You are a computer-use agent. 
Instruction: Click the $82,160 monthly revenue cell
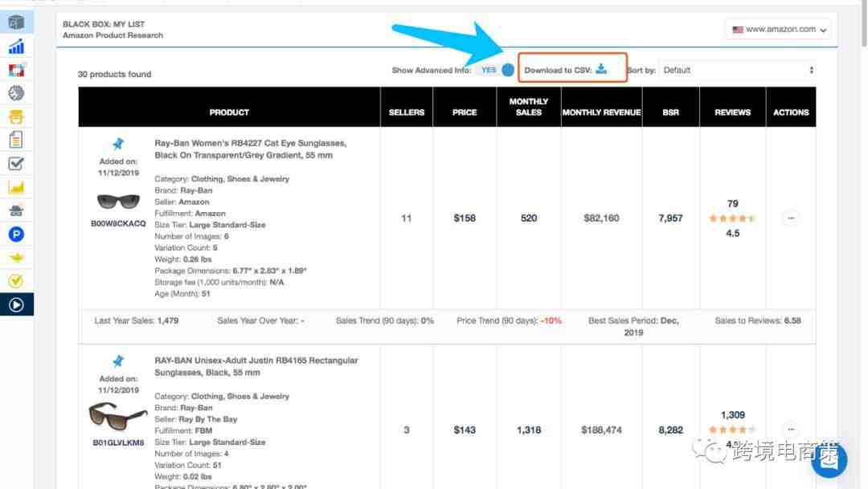click(602, 218)
